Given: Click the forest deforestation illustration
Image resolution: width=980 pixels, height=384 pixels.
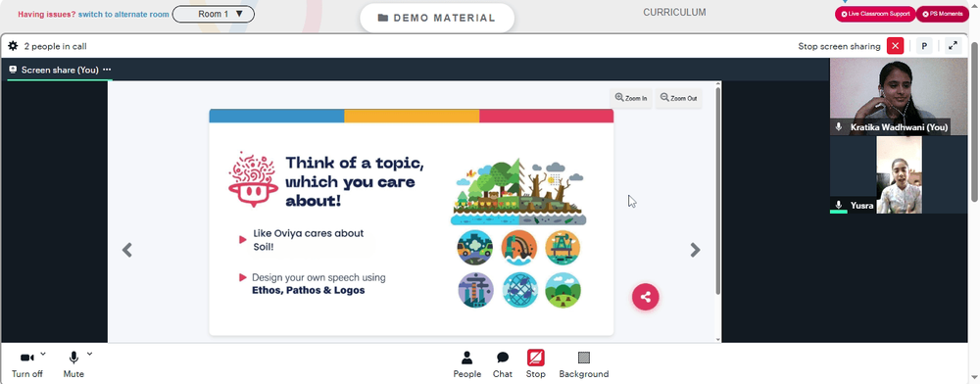Looking at the screenshot, I should point(518,192).
